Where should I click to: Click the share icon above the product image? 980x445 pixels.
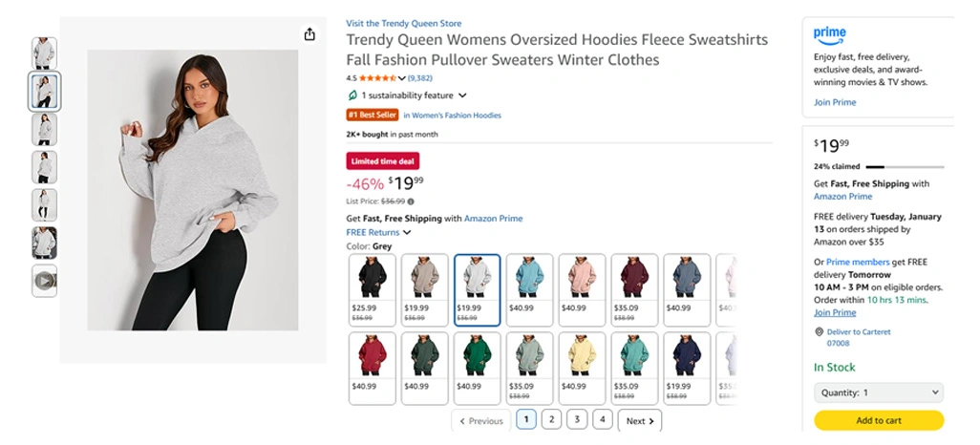click(309, 34)
